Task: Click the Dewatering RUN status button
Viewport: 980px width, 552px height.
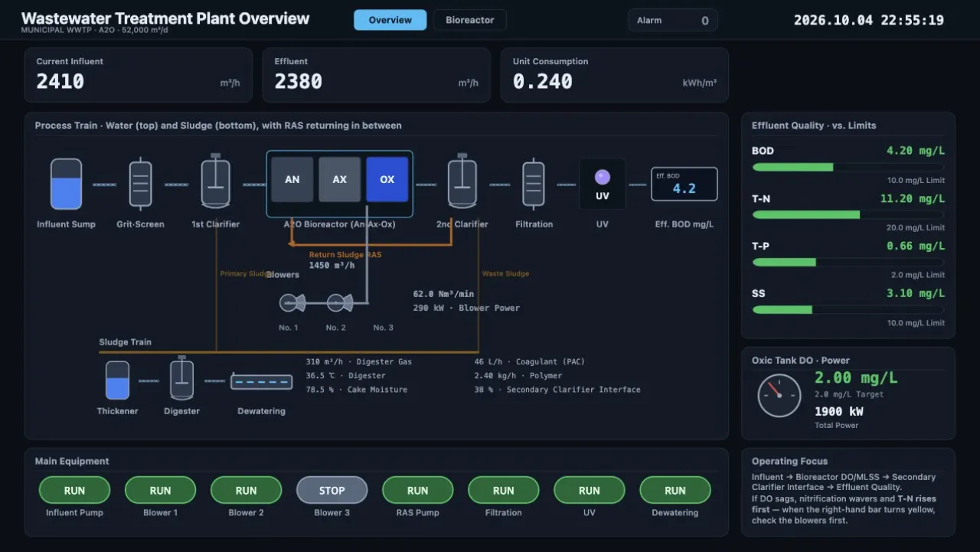Action: click(675, 490)
